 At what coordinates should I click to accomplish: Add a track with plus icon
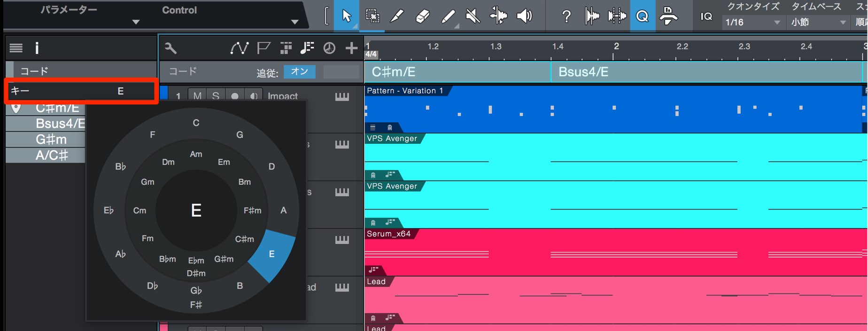click(351, 48)
